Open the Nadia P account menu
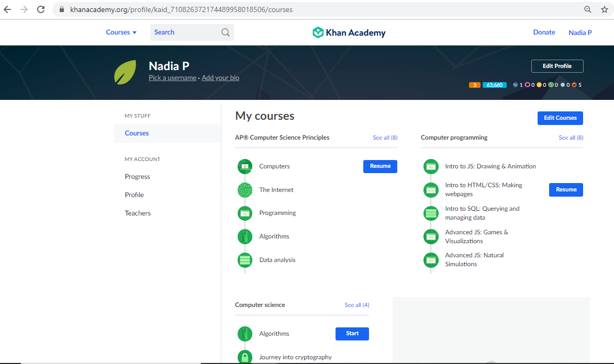 click(x=580, y=33)
